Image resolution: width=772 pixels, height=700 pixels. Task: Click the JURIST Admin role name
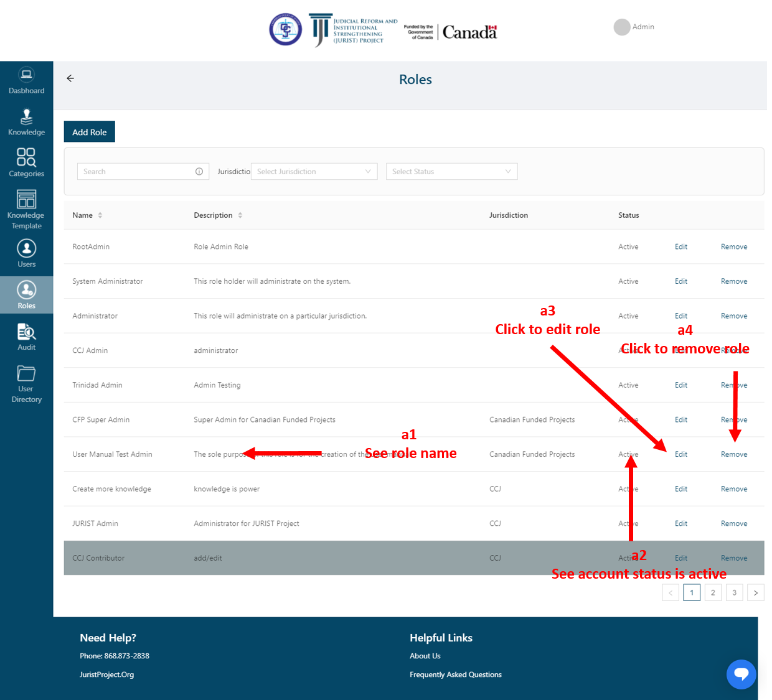pos(95,524)
